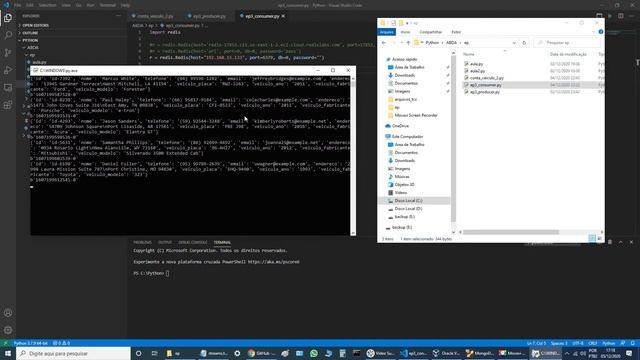Close the ep3_consumer.py editor tab
This screenshot has width=640, height=360.
point(283,16)
